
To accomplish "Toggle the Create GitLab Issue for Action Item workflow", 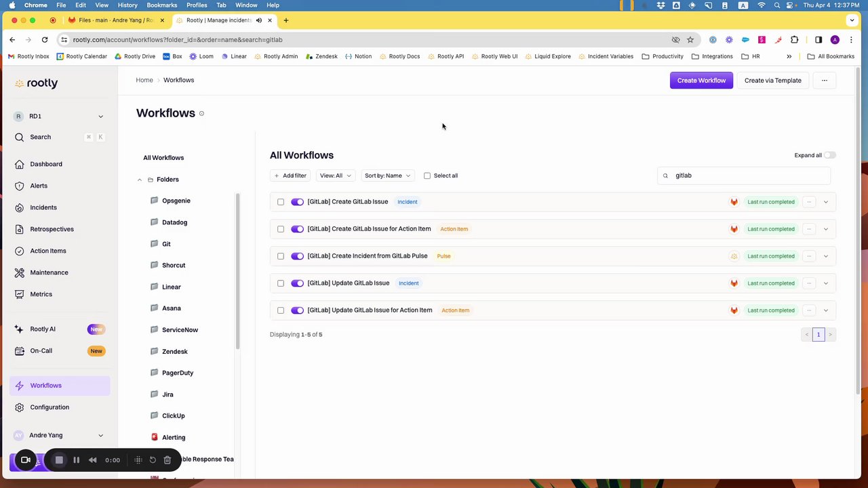I will tap(297, 229).
